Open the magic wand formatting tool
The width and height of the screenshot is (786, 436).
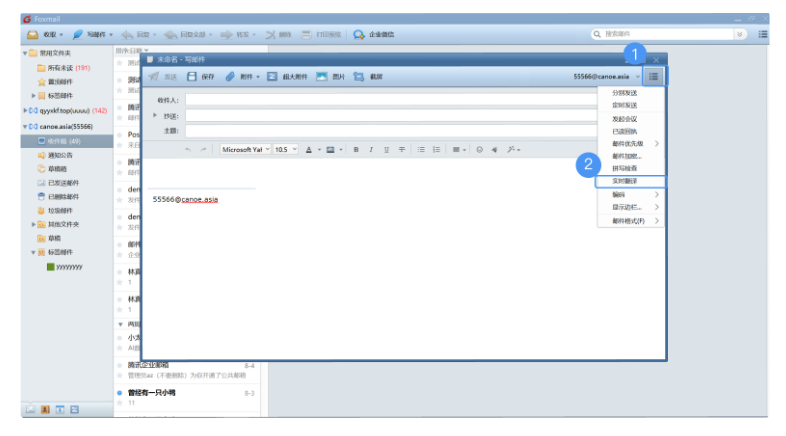tap(511, 149)
